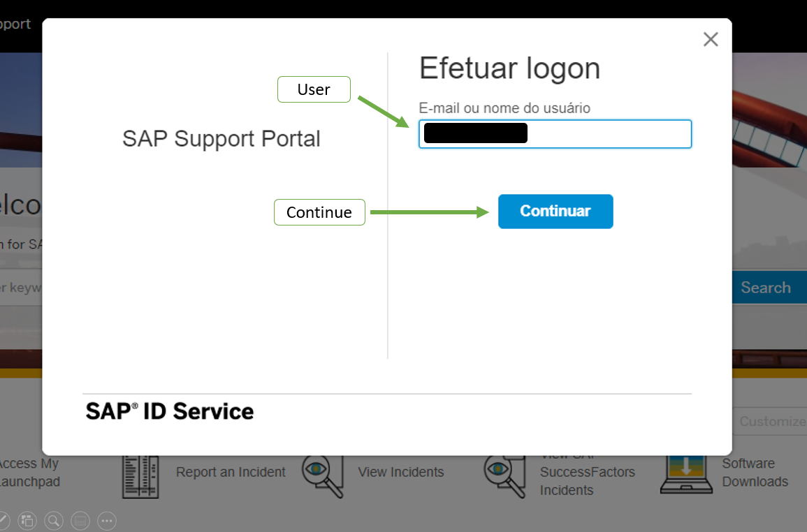Open the SuccessFactors Incidents eye icon

click(505, 476)
